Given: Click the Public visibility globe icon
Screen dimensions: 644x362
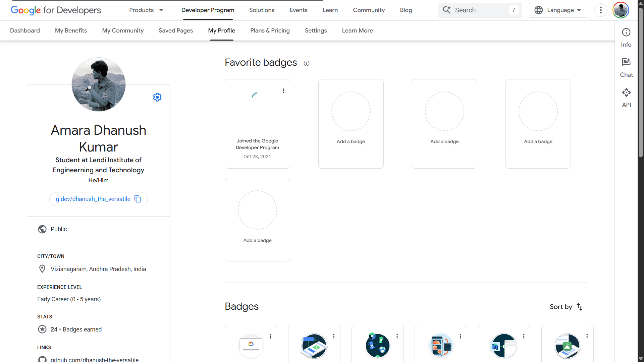Looking at the screenshot, I should (42, 229).
